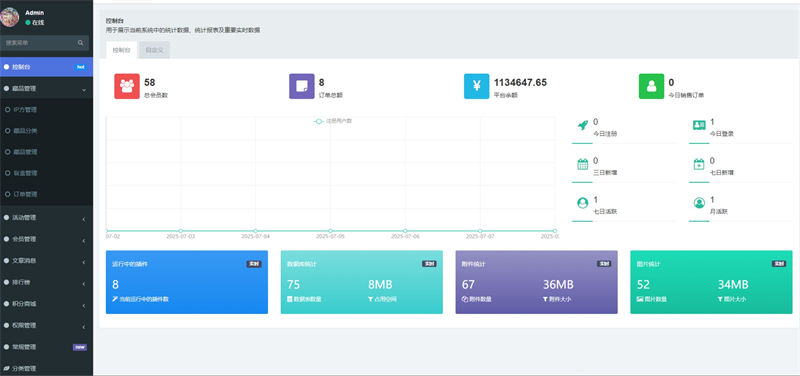Click the red 总会员数 members icon
800x376 pixels.
point(127,86)
